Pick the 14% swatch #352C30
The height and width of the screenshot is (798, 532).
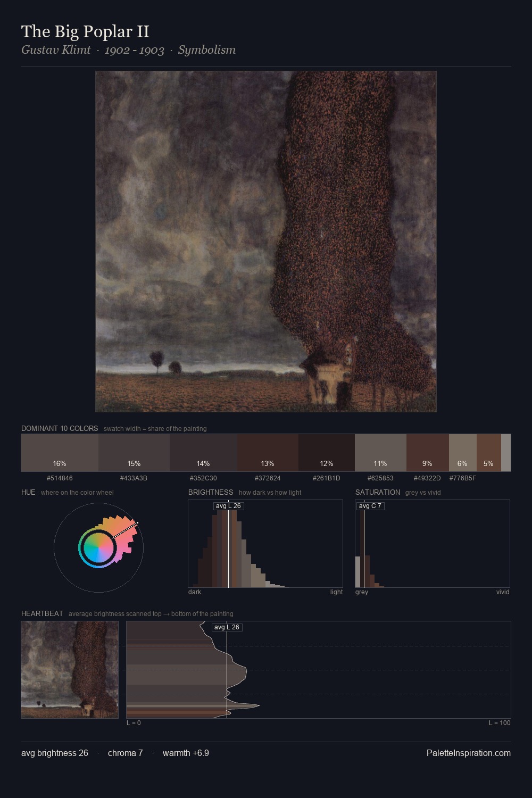203,453
